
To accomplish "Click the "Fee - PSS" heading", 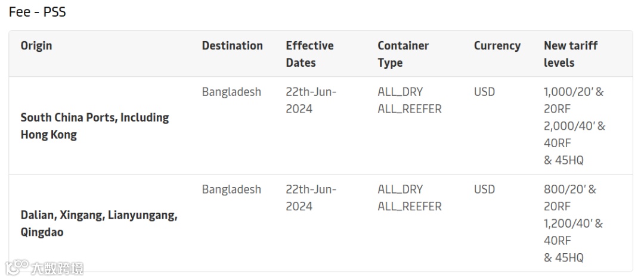I will coord(38,12).
